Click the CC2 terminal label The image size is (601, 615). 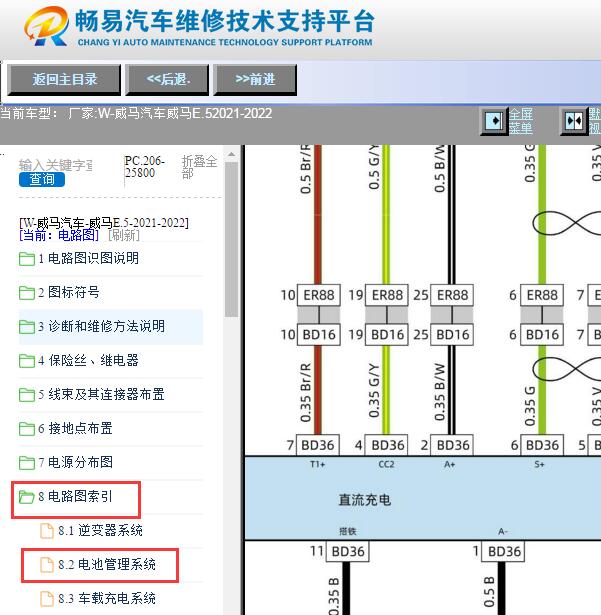point(386,464)
